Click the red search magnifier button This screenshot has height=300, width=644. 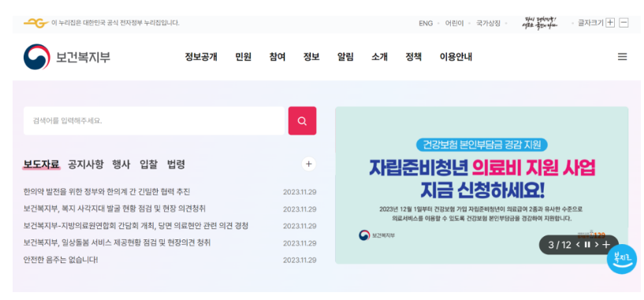click(302, 120)
